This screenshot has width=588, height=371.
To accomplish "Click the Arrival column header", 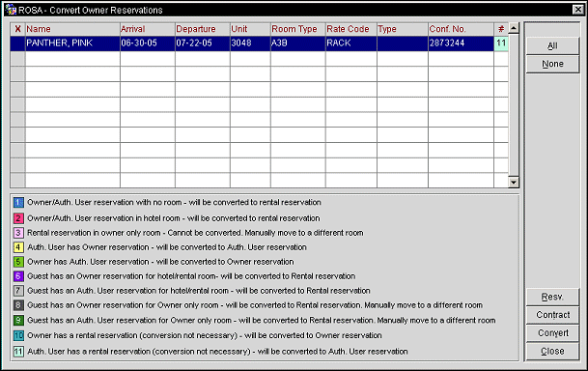I will pos(148,29).
